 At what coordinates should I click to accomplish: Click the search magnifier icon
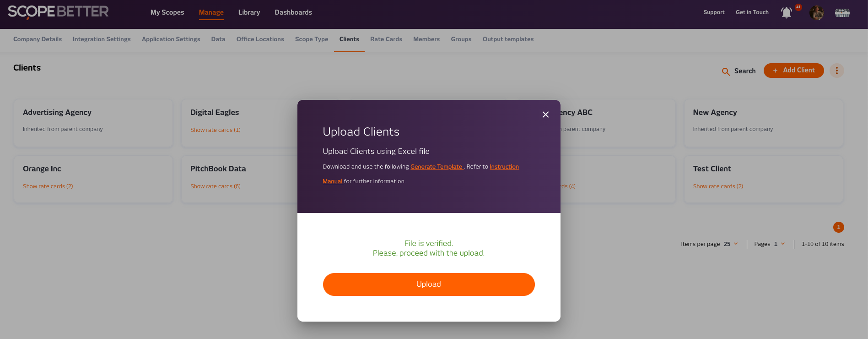click(x=726, y=71)
